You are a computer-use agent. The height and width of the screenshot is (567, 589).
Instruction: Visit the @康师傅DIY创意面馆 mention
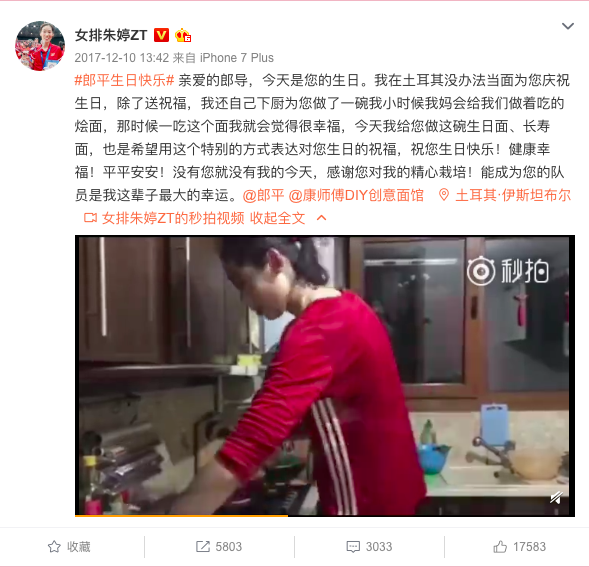tap(356, 195)
